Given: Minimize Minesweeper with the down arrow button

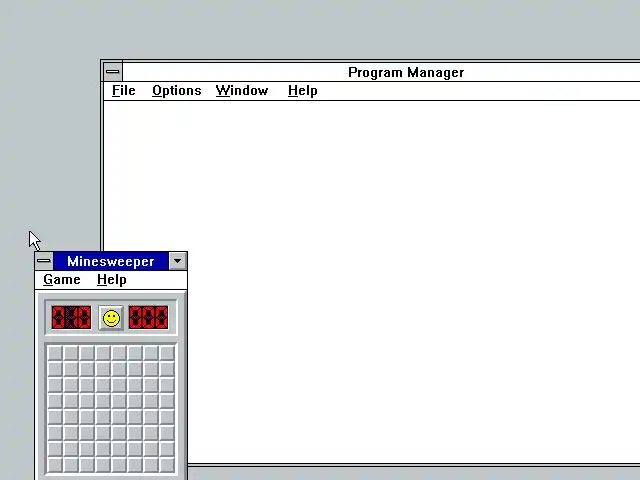Looking at the screenshot, I should click(x=178, y=261).
